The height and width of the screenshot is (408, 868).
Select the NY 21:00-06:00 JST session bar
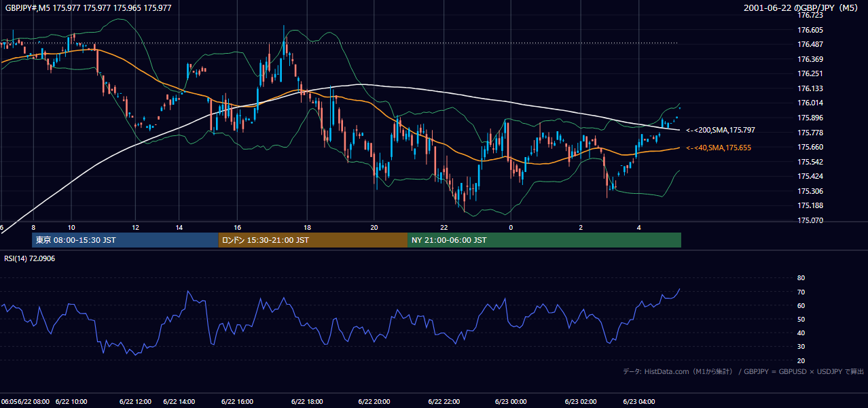point(544,240)
